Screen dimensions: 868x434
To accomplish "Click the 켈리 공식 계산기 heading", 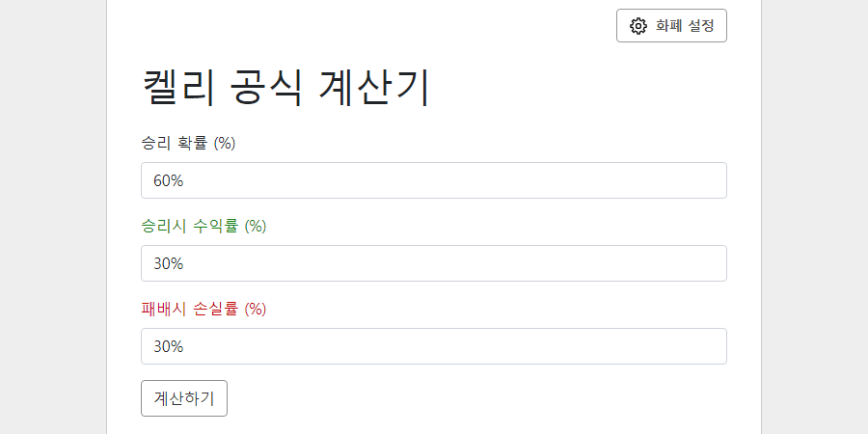I will point(286,88).
